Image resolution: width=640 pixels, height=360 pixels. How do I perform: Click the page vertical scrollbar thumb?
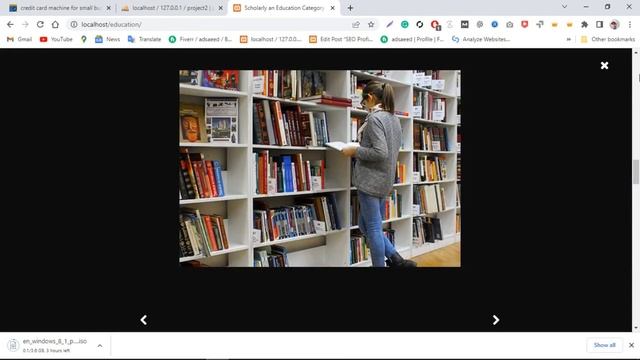pos(636,172)
